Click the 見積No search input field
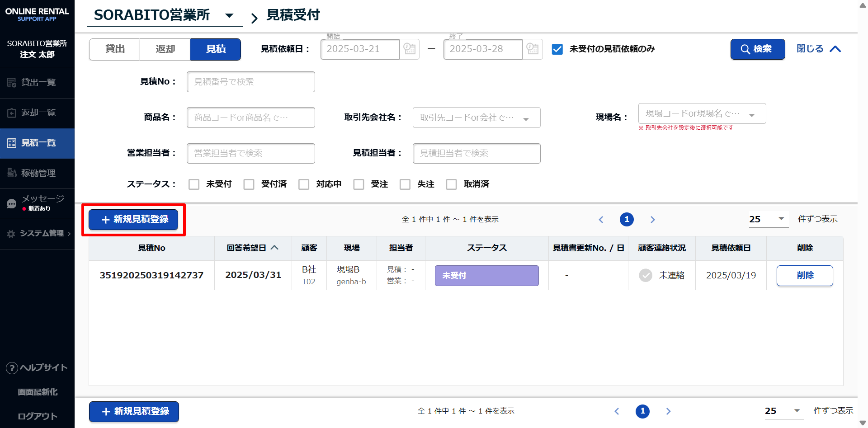 tap(250, 82)
